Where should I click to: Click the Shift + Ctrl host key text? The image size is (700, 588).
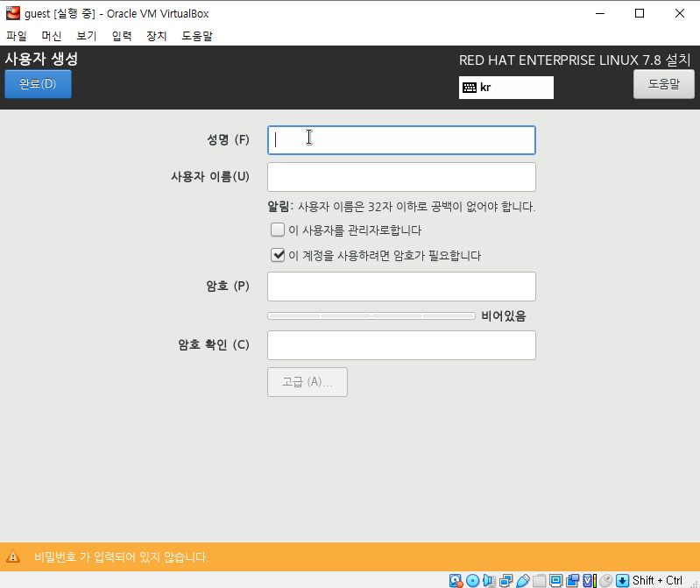[657, 580]
